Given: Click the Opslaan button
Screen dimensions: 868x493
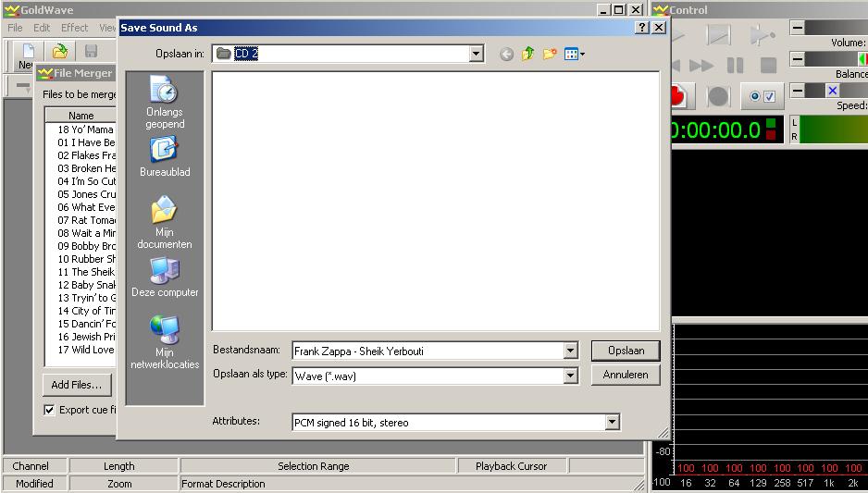Looking at the screenshot, I should click(626, 351).
